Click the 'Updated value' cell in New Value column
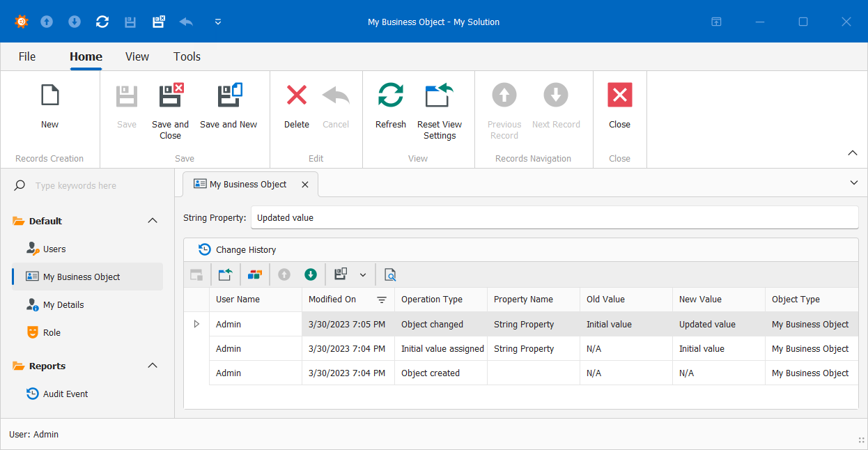 [x=719, y=324]
